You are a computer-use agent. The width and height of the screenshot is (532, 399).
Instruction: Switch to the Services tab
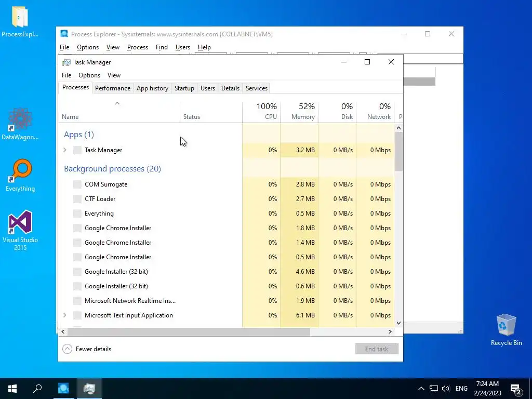[x=257, y=88]
